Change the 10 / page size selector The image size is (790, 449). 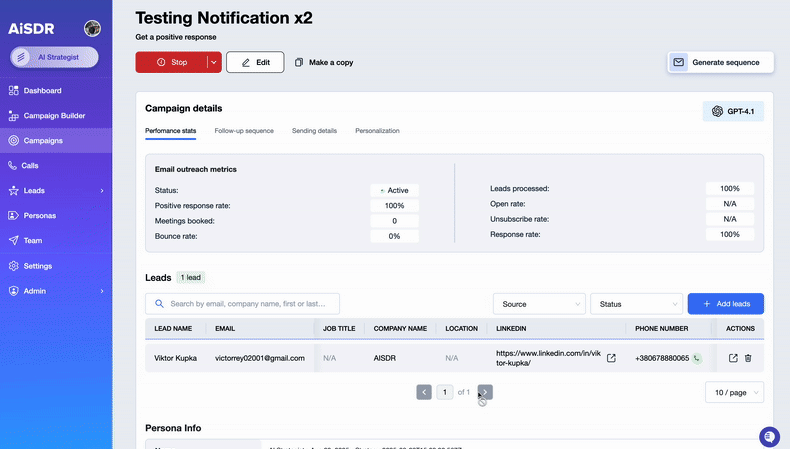[x=734, y=393]
